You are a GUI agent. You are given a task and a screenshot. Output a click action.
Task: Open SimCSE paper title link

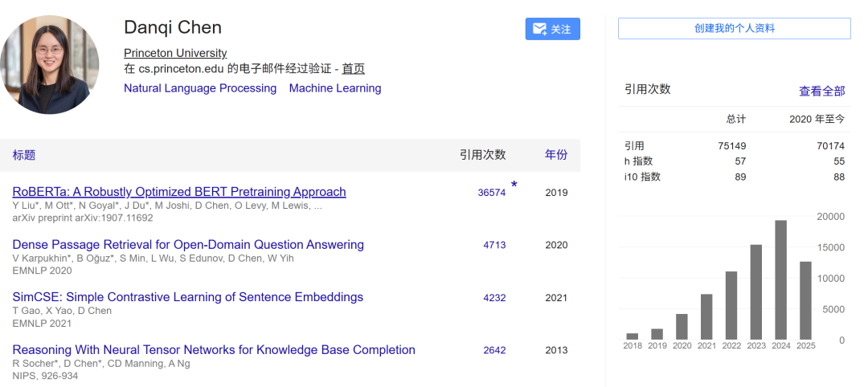pyautogui.click(x=187, y=297)
